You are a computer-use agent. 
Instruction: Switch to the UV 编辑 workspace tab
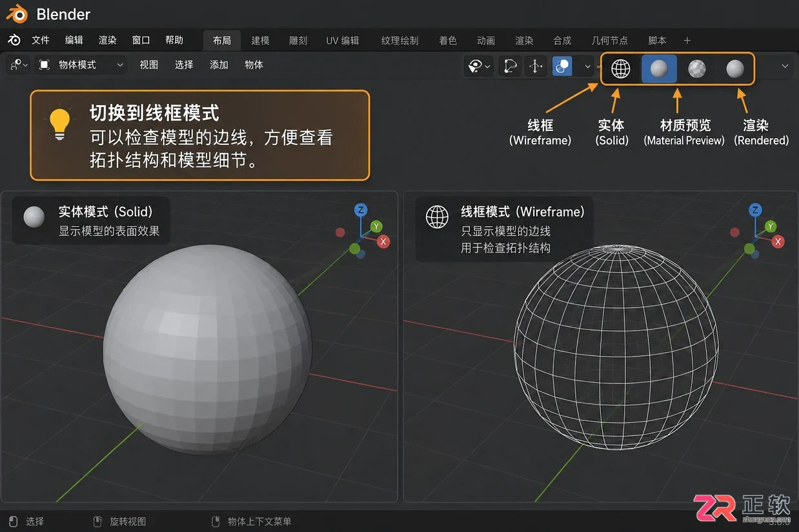click(x=342, y=41)
